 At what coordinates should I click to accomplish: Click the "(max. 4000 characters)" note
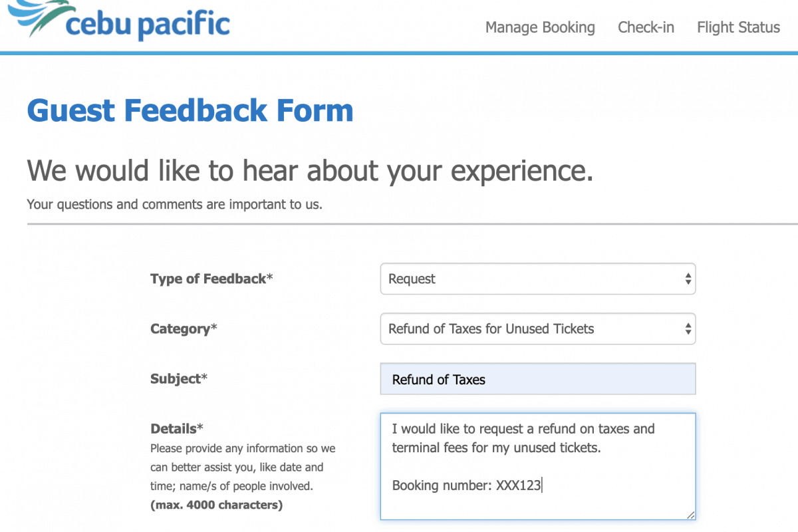216,505
